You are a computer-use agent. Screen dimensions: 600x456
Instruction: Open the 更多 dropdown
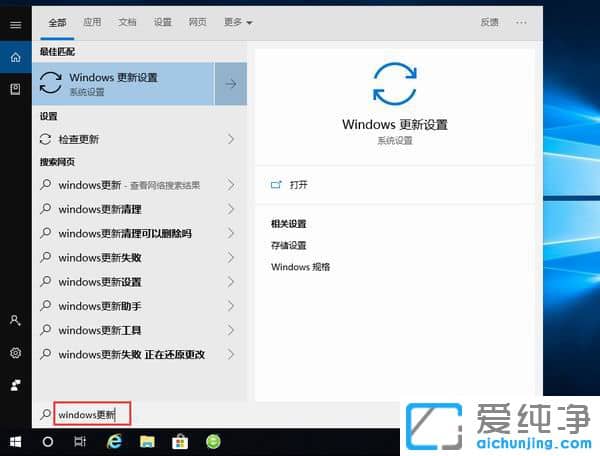tap(238, 22)
